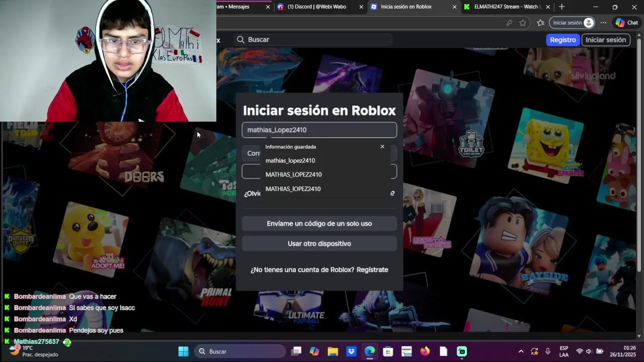Click the Roblox Iniciar sesión header button
Viewport: 644px width, 362px height.
click(x=606, y=40)
